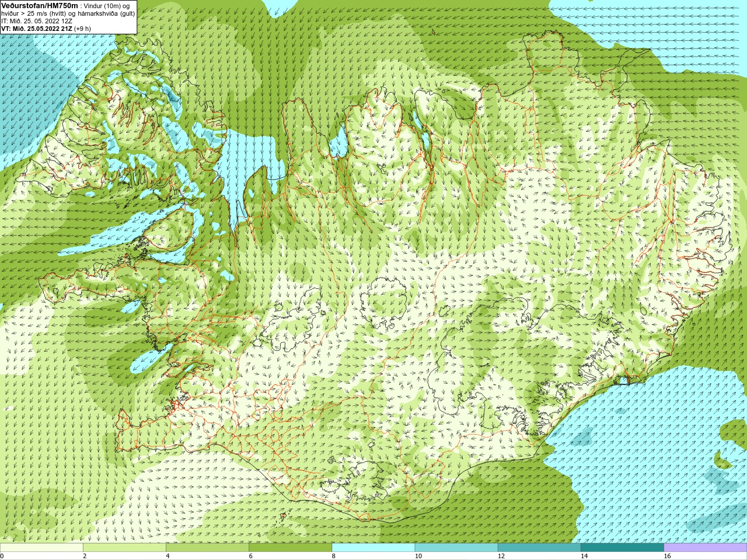Choose the dark green 6–8 m/s legend swatch
747x560 pixels.
click(x=290, y=548)
